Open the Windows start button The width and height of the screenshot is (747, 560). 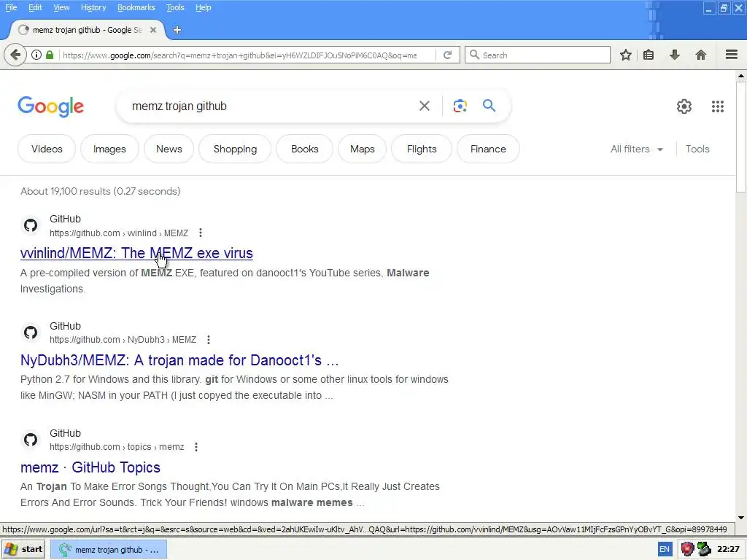click(23, 549)
